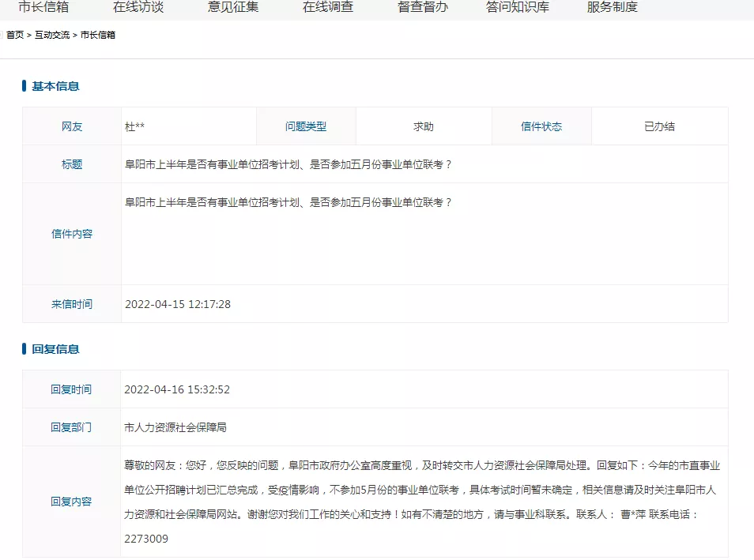
Task: Switch to the 在线访谈 tab
Action: pos(138,7)
